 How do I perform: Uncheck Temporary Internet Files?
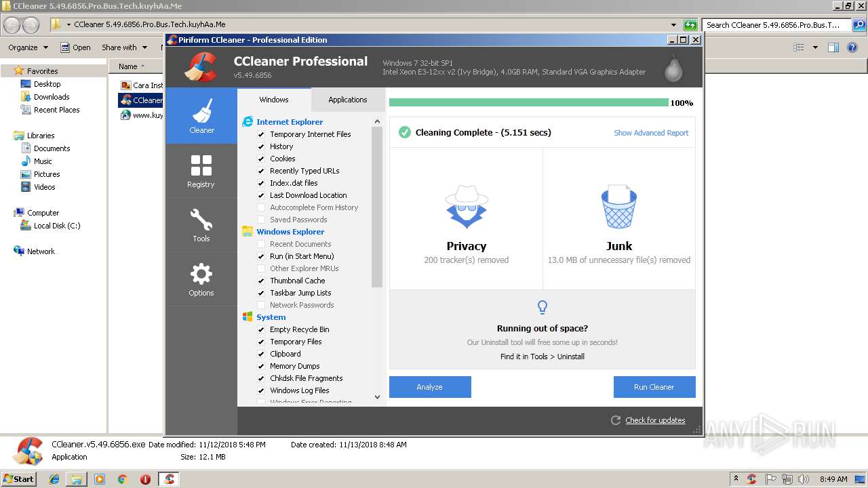tap(261, 134)
